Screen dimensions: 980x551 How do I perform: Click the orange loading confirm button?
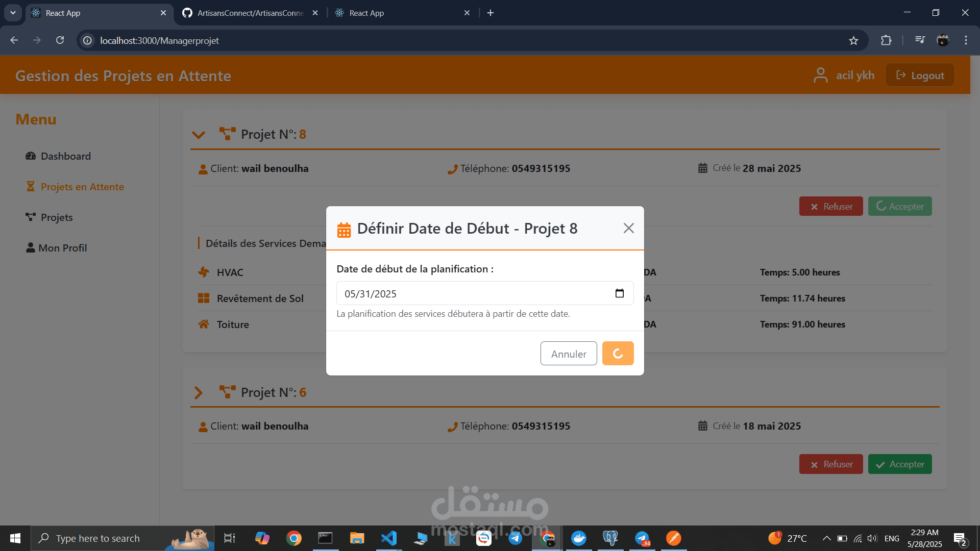tap(618, 354)
